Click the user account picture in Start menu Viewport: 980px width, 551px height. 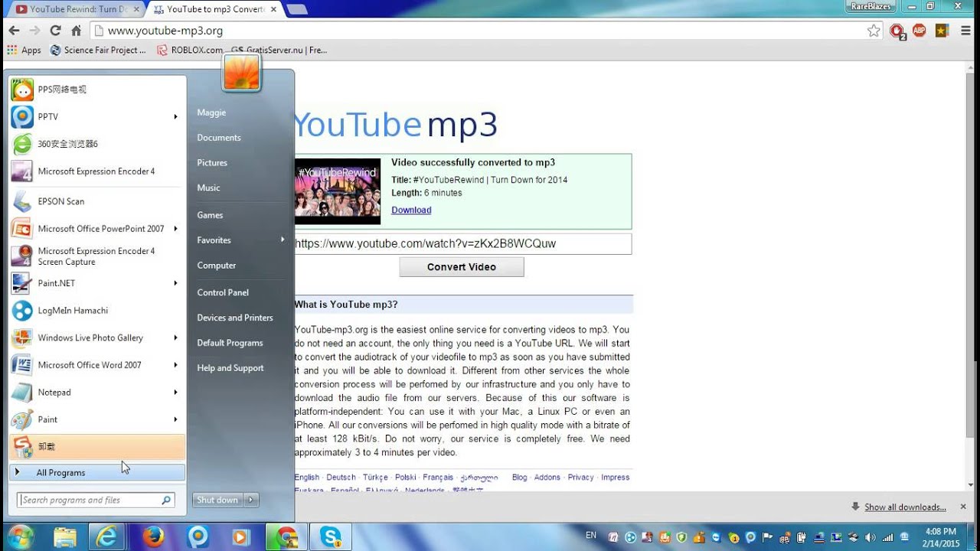242,73
